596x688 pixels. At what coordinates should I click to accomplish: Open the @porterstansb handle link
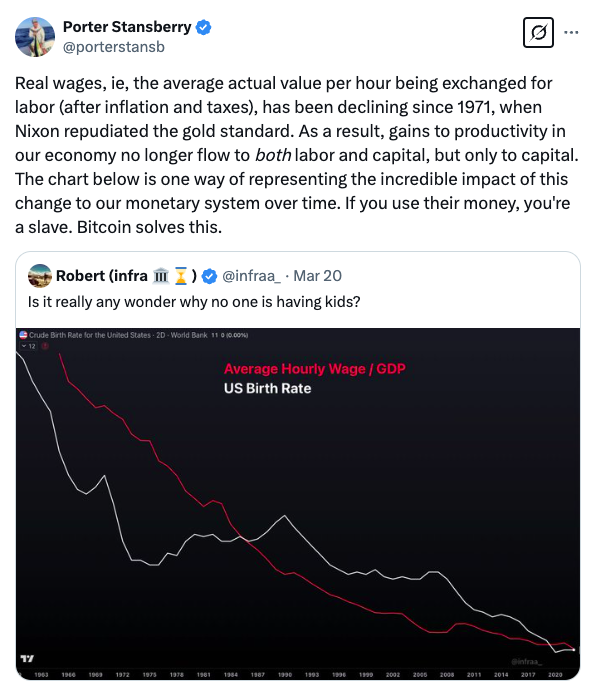pyautogui.click(x=114, y=47)
